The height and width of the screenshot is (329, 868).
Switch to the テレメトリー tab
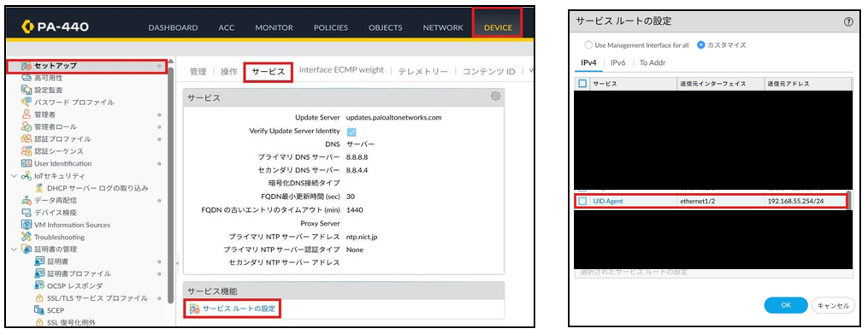(x=423, y=71)
